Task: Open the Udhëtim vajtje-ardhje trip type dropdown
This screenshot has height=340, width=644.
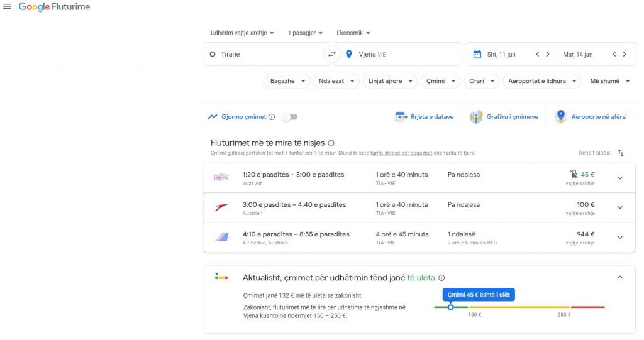Action: coord(242,33)
